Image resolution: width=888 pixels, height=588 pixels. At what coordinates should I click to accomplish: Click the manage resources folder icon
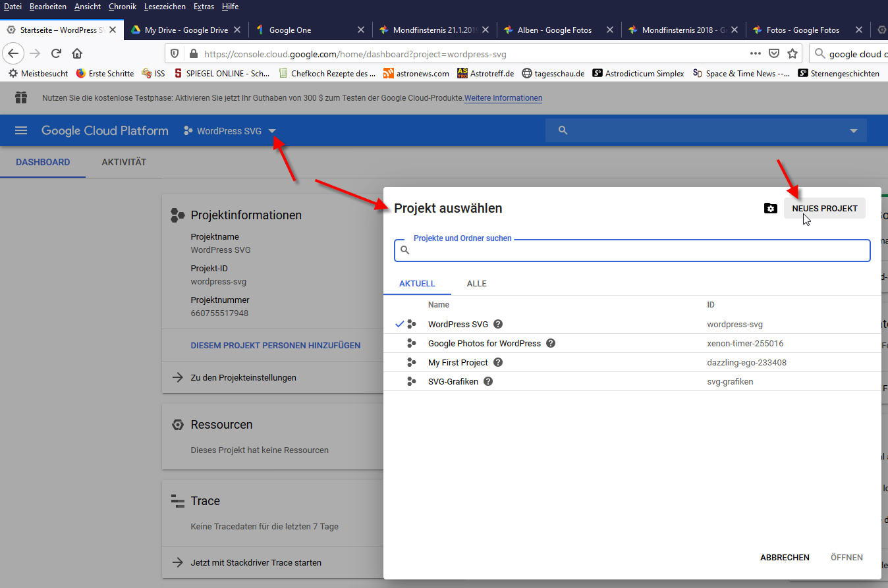(770, 208)
